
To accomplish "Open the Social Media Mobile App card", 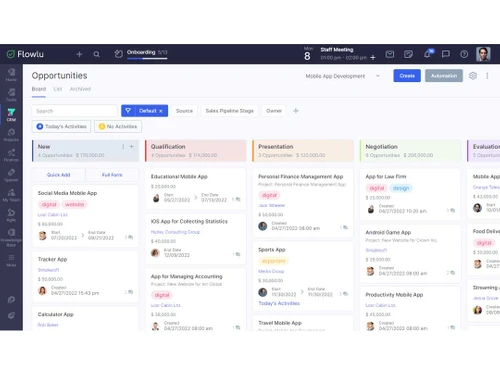I will point(85,216).
